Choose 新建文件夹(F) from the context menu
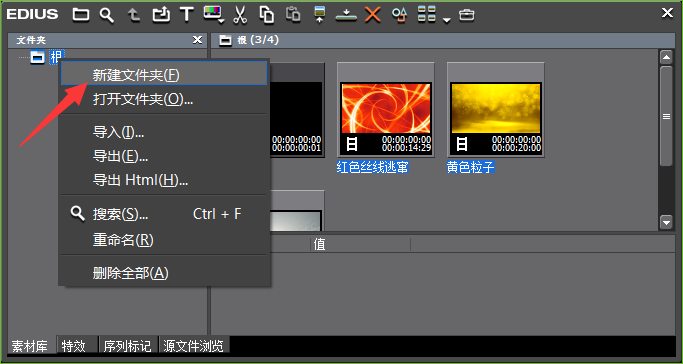The height and width of the screenshot is (364, 683). (164, 75)
